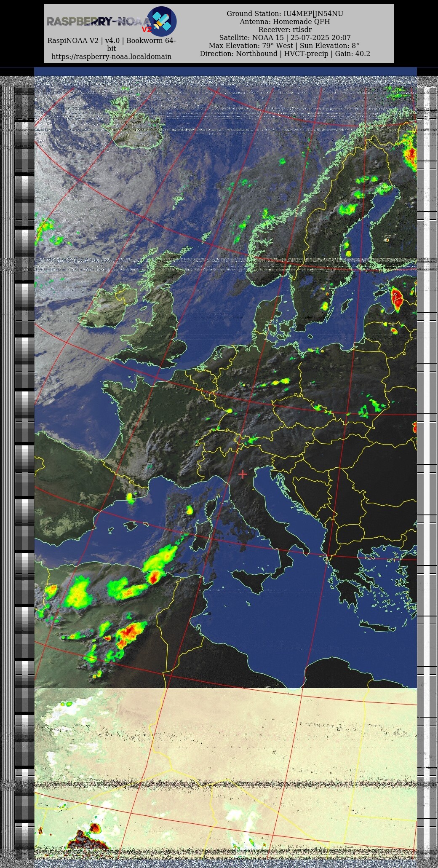This screenshot has height=868, width=438.
Task: Click the https://raspberry-noaa.localdomain URL text
Action: click(x=111, y=56)
